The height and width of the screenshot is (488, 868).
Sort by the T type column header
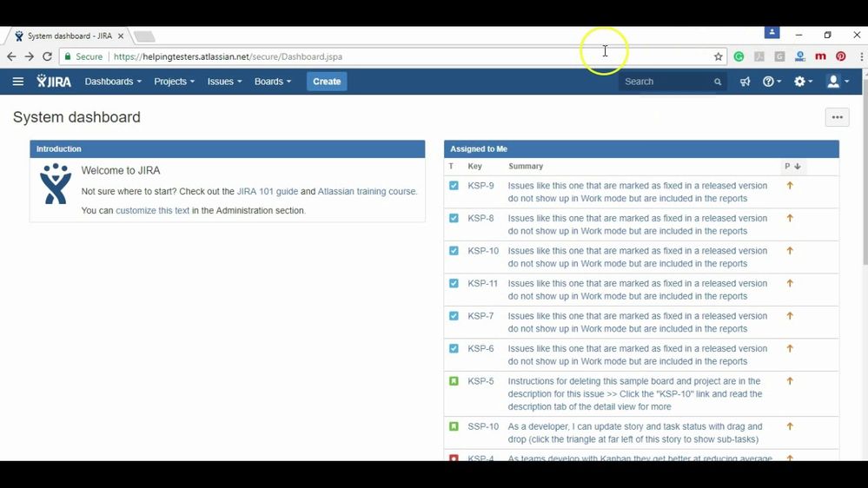(451, 166)
